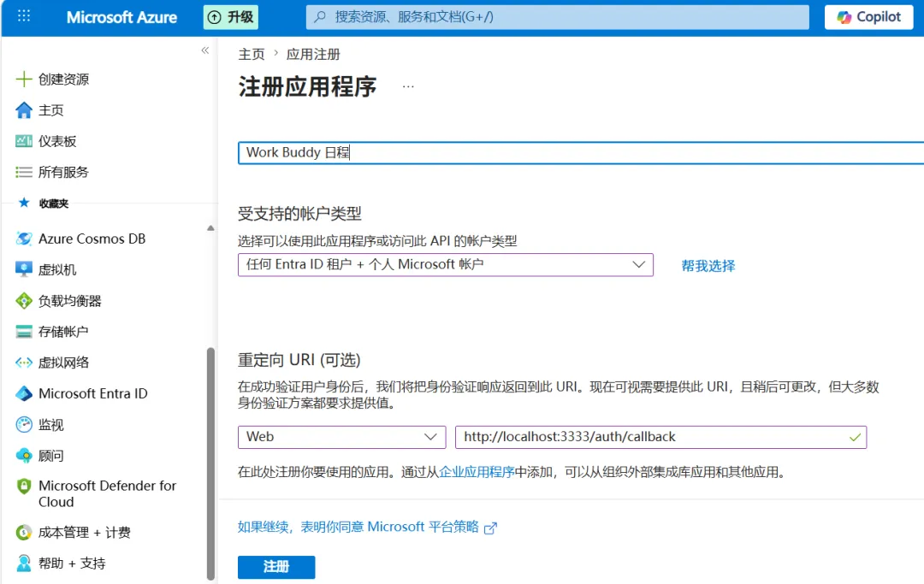Open 仪表板 in the sidebar
Image resolution: width=924 pixels, height=584 pixels.
(57, 141)
